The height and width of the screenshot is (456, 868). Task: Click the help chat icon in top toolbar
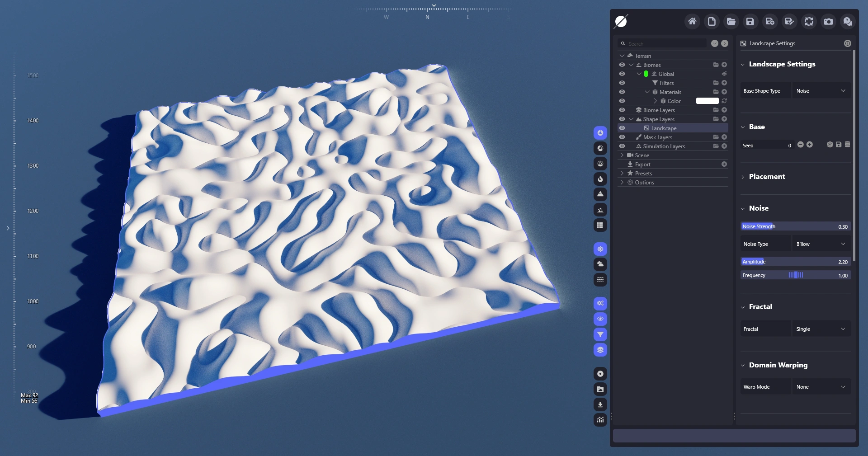tap(848, 21)
